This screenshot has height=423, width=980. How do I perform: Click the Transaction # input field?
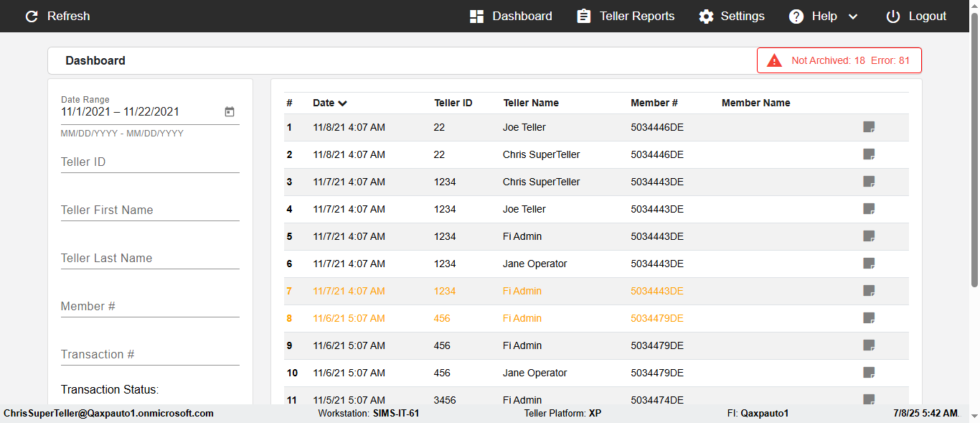150,355
